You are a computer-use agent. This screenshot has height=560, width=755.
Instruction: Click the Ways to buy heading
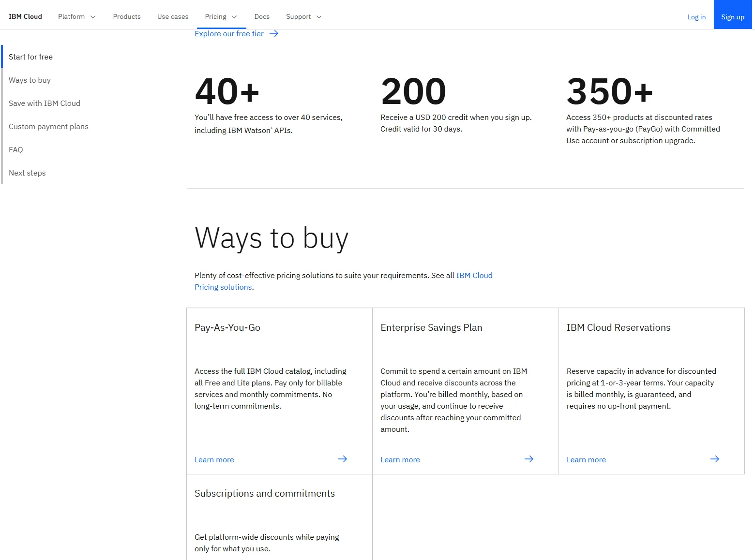pos(272,238)
